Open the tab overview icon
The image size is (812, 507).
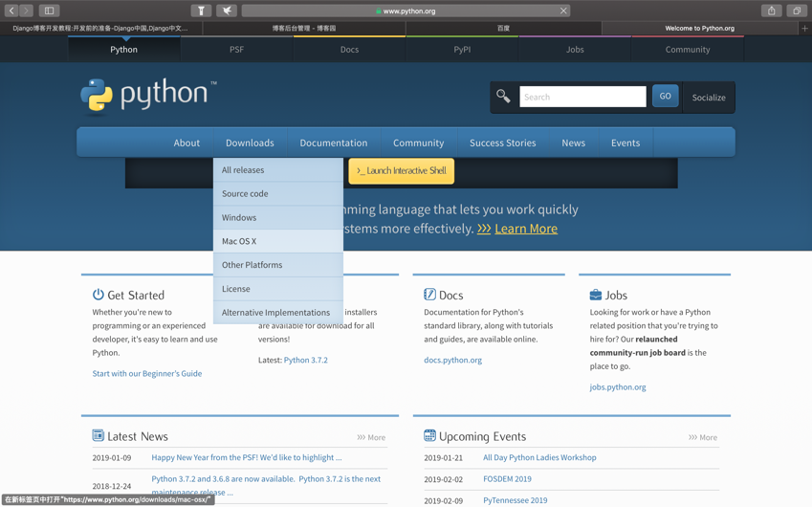(x=797, y=11)
